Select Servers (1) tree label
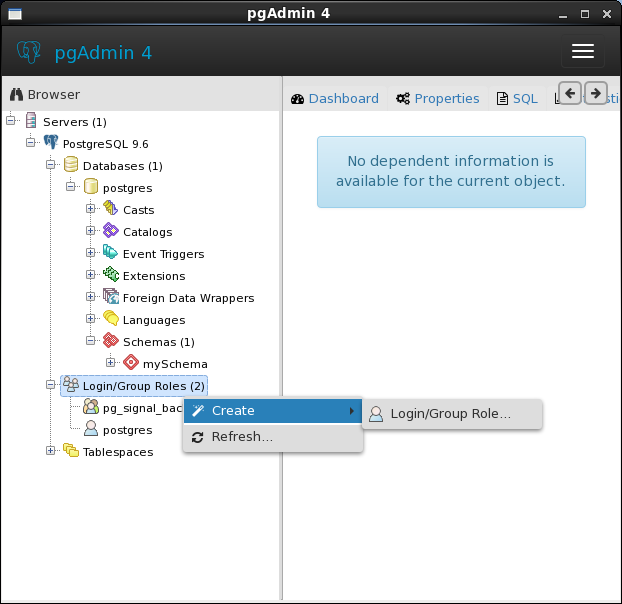622x604 pixels. 75,122
